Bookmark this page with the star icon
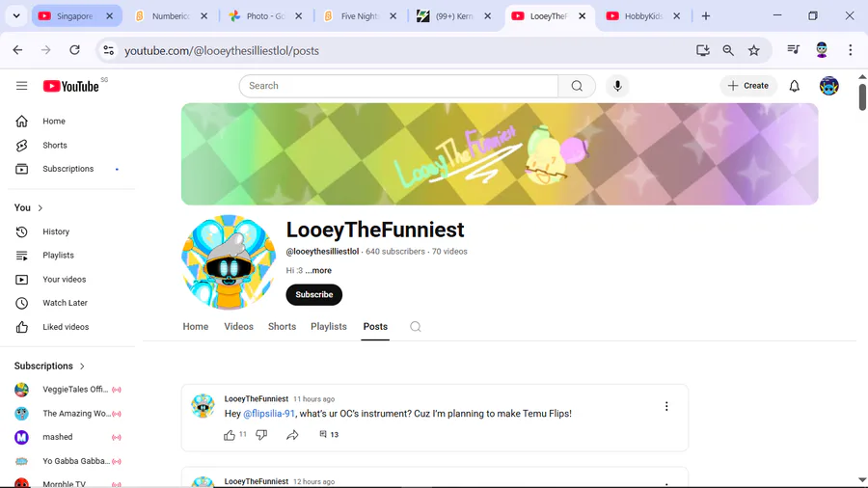The width and height of the screenshot is (868, 488). coord(754,50)
